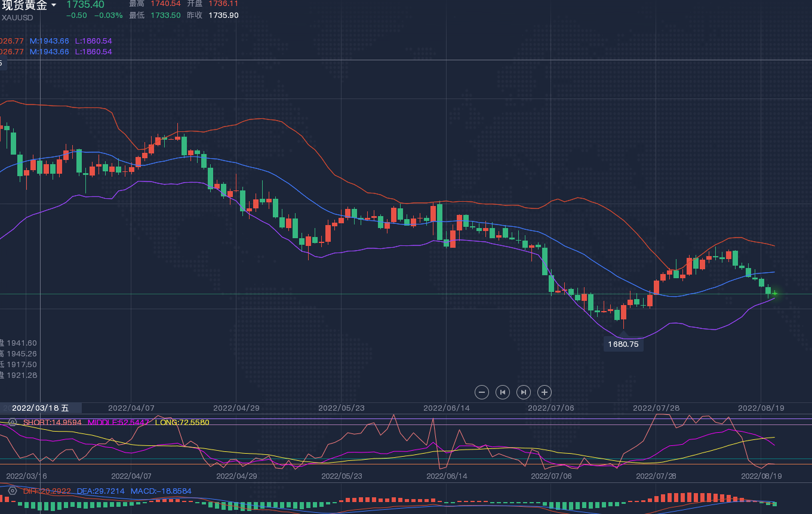Viewport: 812px width, 514px height.
Task: Open settings gear for SHORT/MIDDLE/LONG indicator
Action: pyautogui.click(x=13, y=422)
